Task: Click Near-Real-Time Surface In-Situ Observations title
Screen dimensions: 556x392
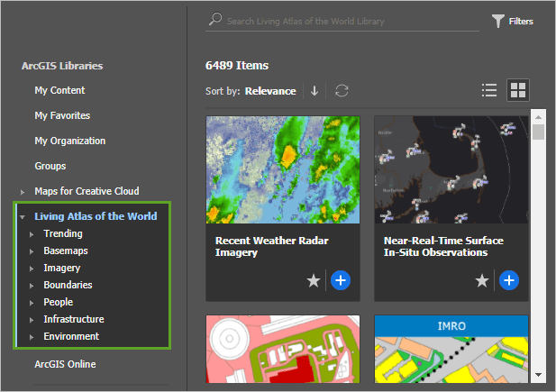Action: [x=443, y=246]
